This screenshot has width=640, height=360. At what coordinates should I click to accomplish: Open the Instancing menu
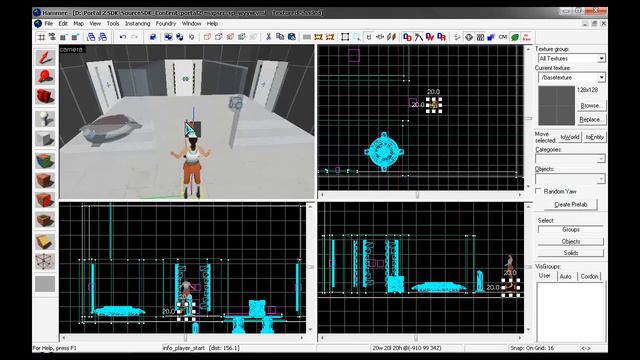[x=138, y=24]
